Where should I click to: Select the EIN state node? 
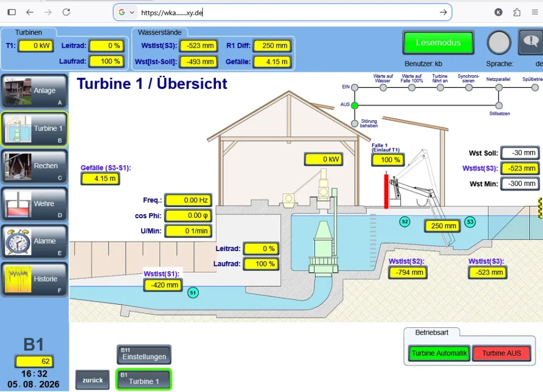click(x=355, y=87)
